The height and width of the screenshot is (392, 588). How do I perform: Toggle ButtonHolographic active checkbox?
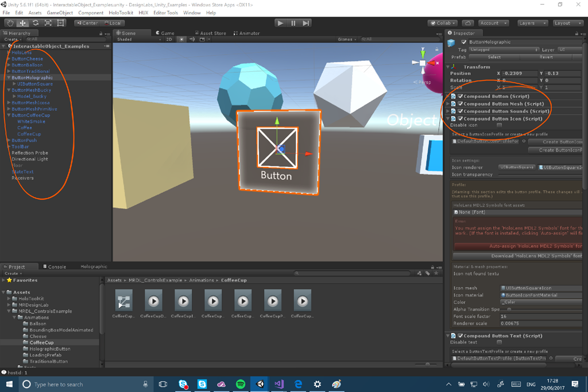[464, 42]
